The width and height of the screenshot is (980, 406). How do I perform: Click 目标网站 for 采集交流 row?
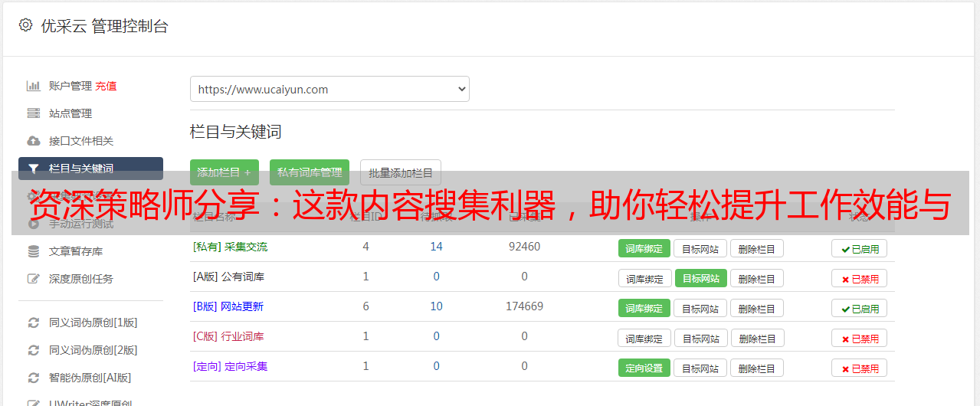coord(700,248)
